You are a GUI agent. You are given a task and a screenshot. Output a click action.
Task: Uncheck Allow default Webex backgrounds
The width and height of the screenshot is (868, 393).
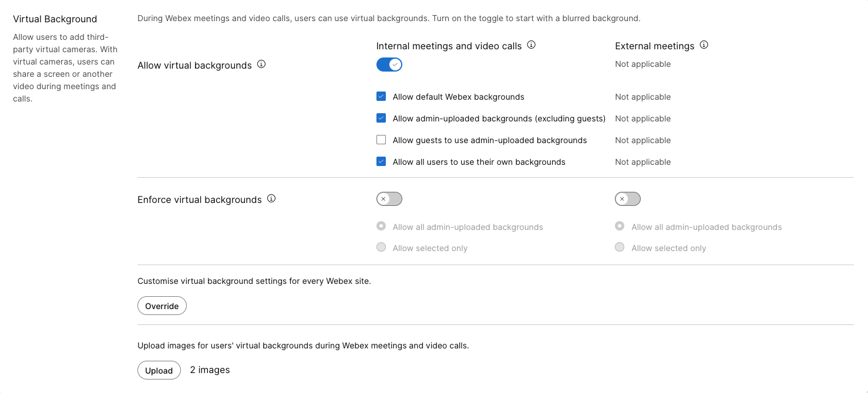[381, 97]
